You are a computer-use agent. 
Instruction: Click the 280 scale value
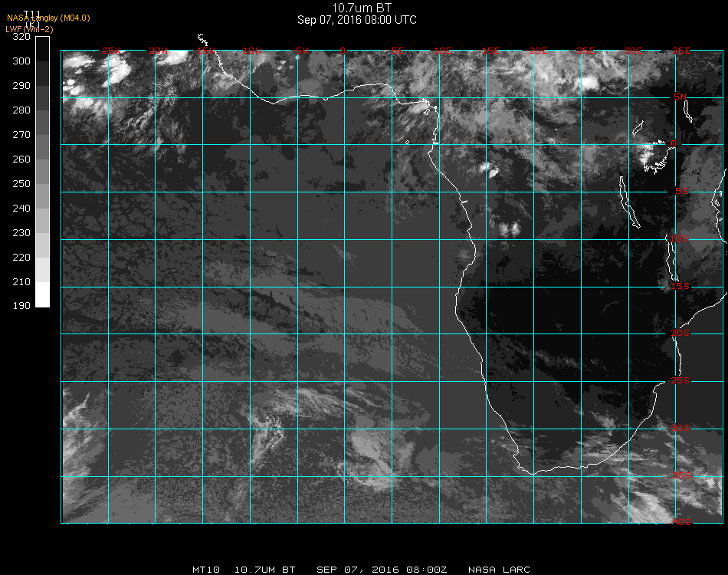pos(21,110)
